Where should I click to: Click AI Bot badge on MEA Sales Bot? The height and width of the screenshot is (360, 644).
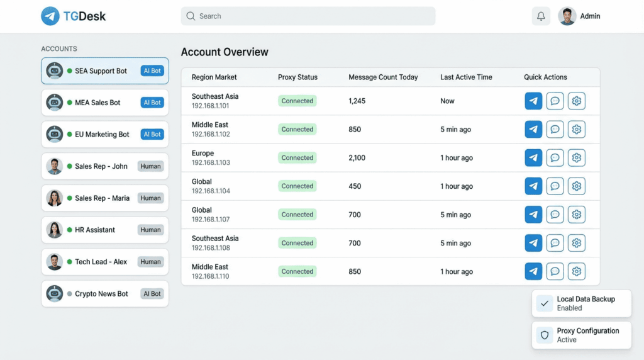[x=152, y=103]
